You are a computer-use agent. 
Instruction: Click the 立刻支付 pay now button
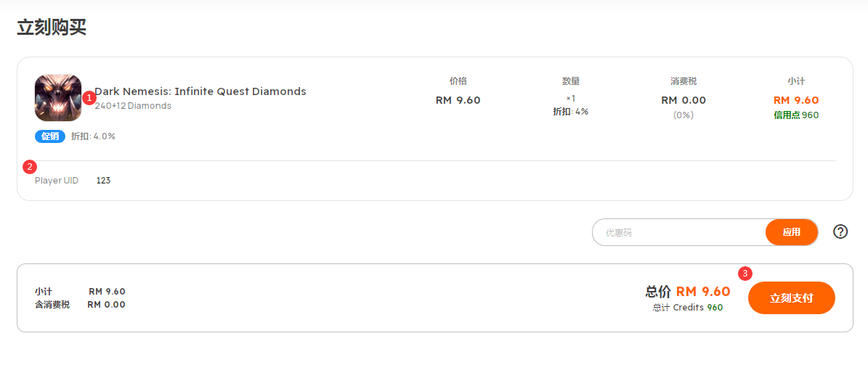(791, 298)
